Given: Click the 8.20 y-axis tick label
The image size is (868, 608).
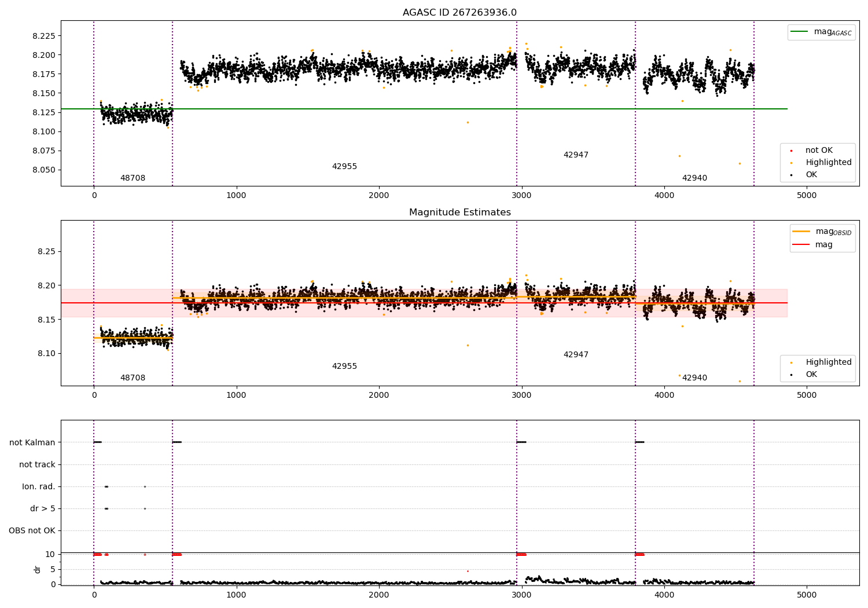Looking at the screenshot, I should click(46, 285).
